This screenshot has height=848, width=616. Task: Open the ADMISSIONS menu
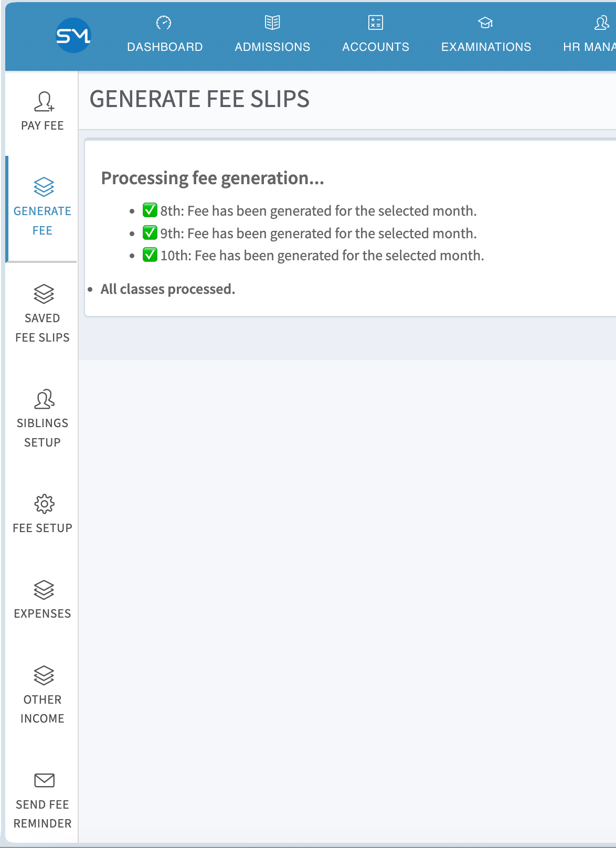coord(272,47)
